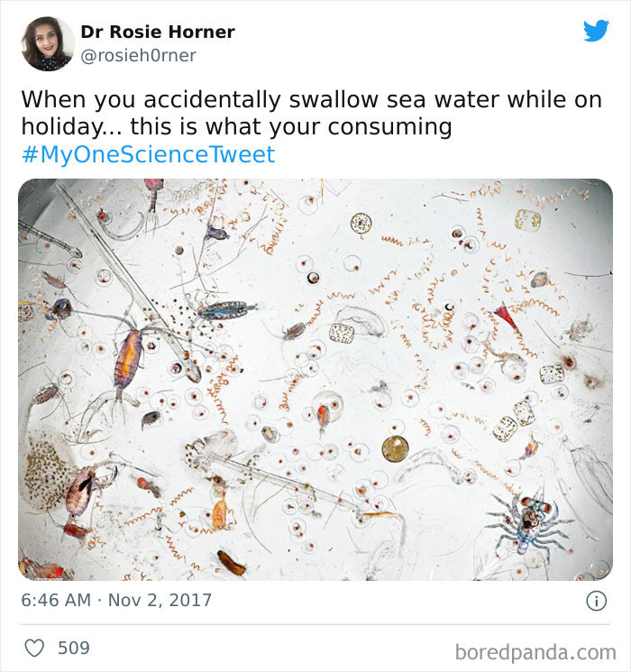Click the boredpanda.com watermark
Image resolution: width=631 pixels, height=672 pixels.
click(534, 649)
